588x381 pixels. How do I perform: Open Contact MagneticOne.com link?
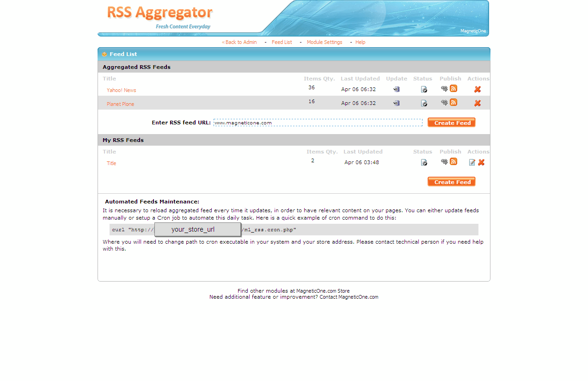349,297
